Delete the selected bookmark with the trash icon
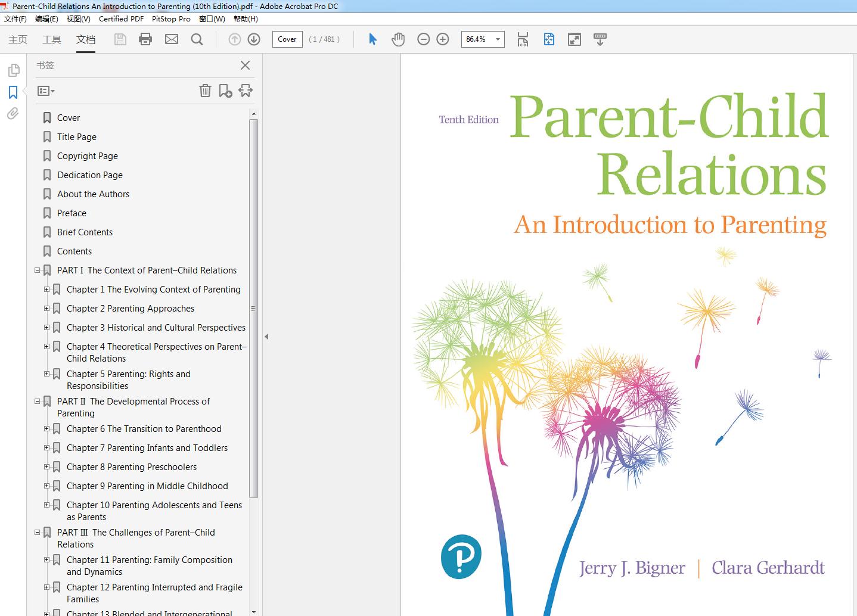This screenshot has width=857, height=616. (x=205, y=91)
